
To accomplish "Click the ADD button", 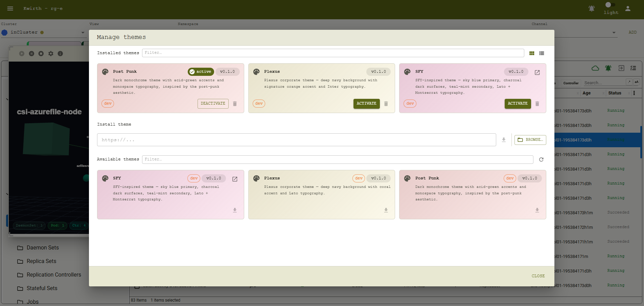I will 632,32.
